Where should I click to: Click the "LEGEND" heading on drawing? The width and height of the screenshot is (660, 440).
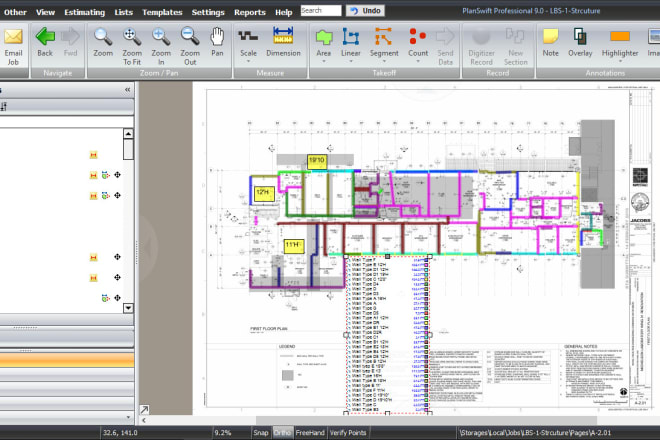287,346
